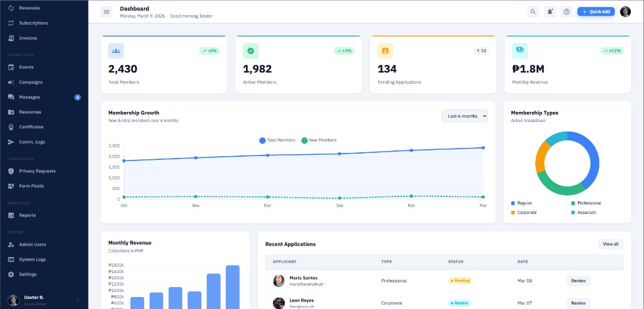Click the Quick Add button
644x309 pixels.
[x=596, y=12]
